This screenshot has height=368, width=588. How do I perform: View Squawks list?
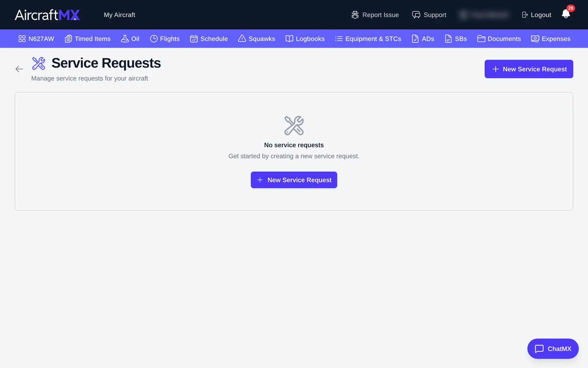tap(257, 39)
